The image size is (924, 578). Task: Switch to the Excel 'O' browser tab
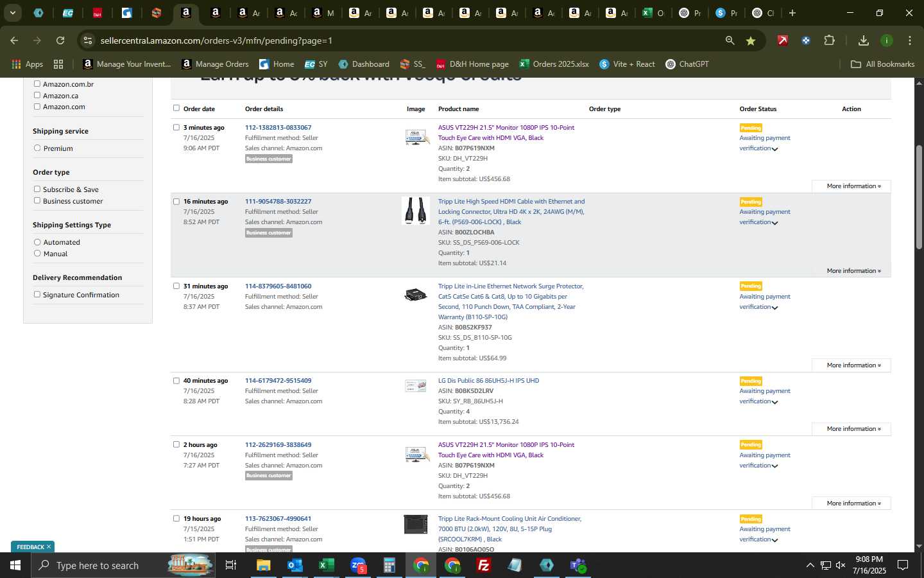pyautogui.click(x=653, y=13)
